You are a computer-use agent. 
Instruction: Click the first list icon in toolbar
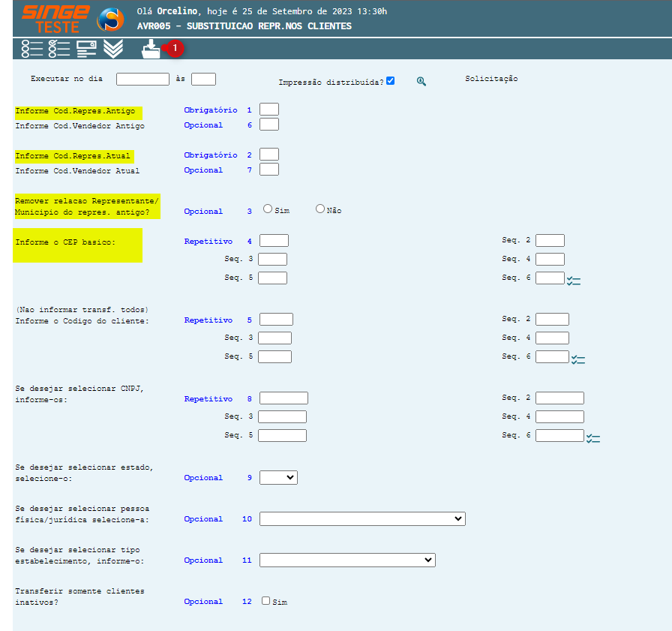(32, 49)
